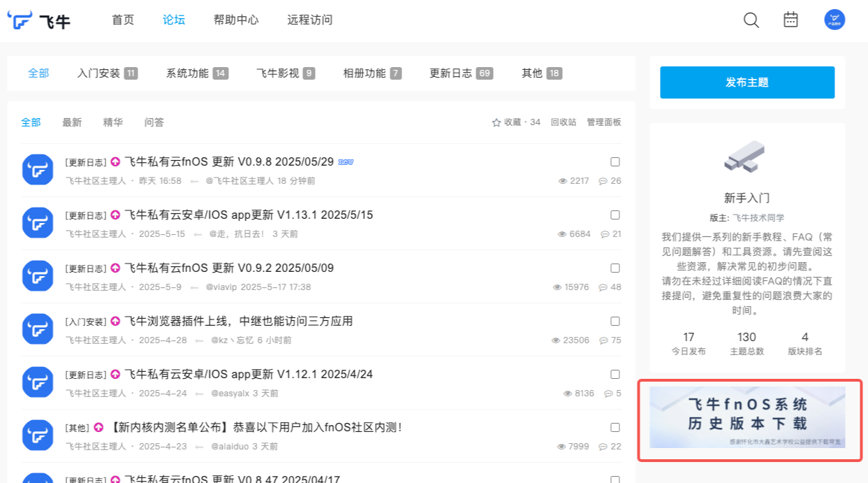
Task: Click pinned arrow icon on 新内核内测名单 post
Action: click(x=98, y=428)
